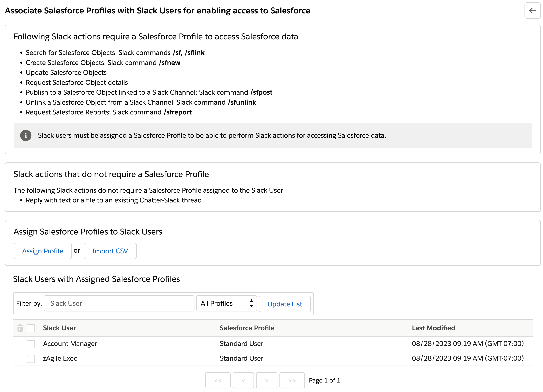Select the zAgile Exec row checkbox

tap(31, 359)
